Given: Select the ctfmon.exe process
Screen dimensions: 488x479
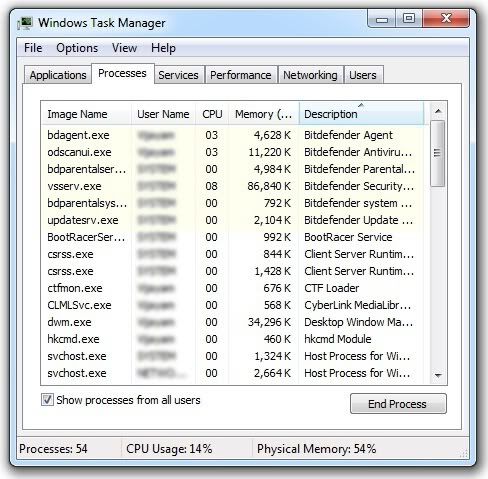Looking at the screenshot, I should pos(232,288).
